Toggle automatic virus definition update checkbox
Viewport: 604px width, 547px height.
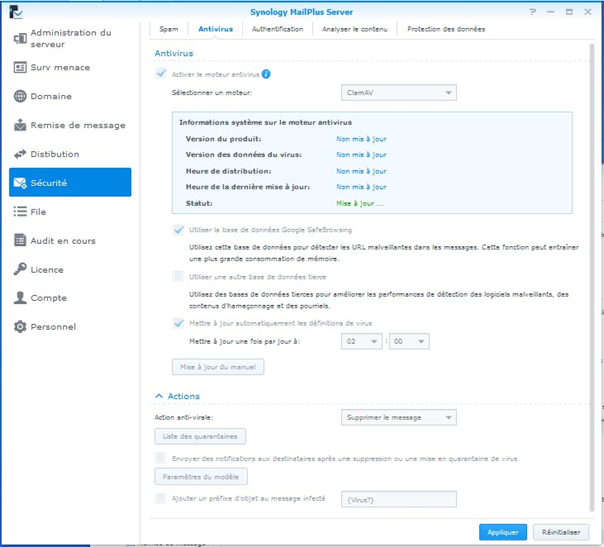click(x=178, y=323)
